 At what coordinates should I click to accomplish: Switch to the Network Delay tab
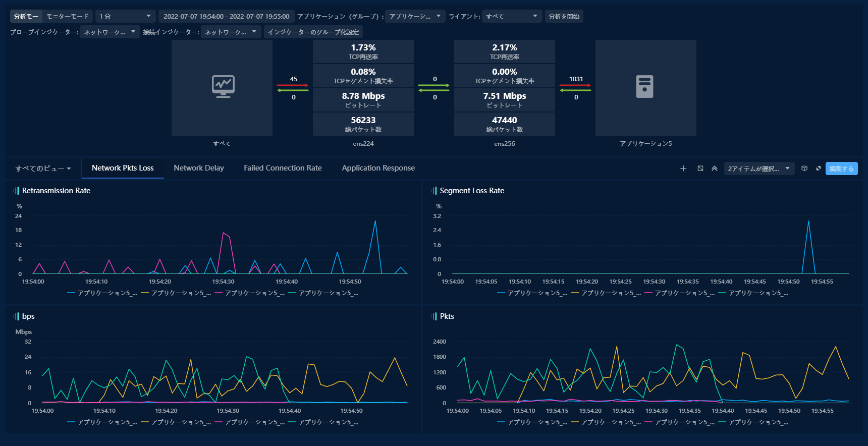pos(199,168)
